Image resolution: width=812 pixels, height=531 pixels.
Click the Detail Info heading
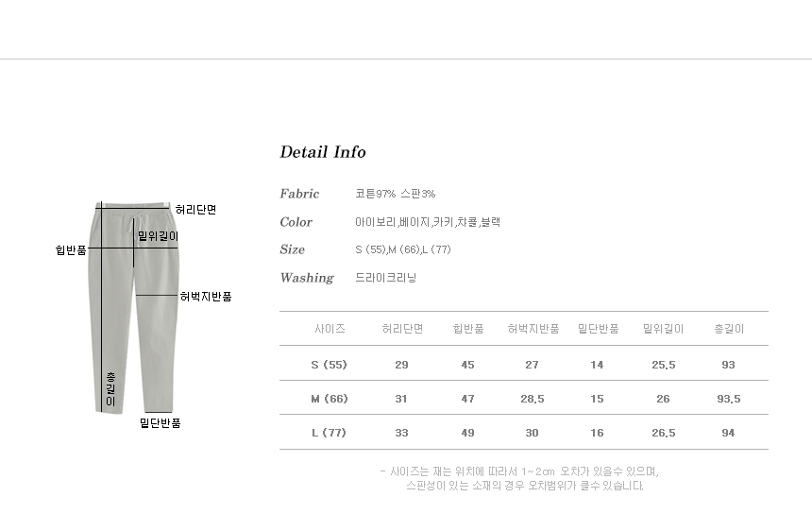[x=323, y=152]
